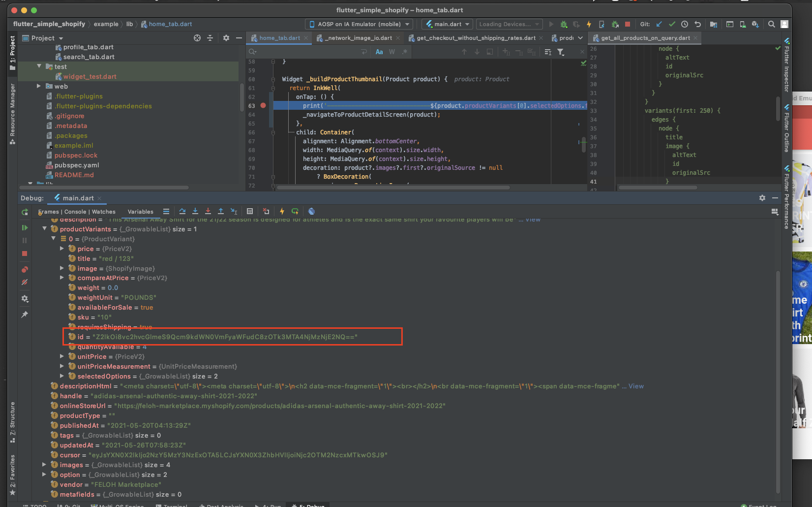Expand the images variable in debugger

[44, 464]
